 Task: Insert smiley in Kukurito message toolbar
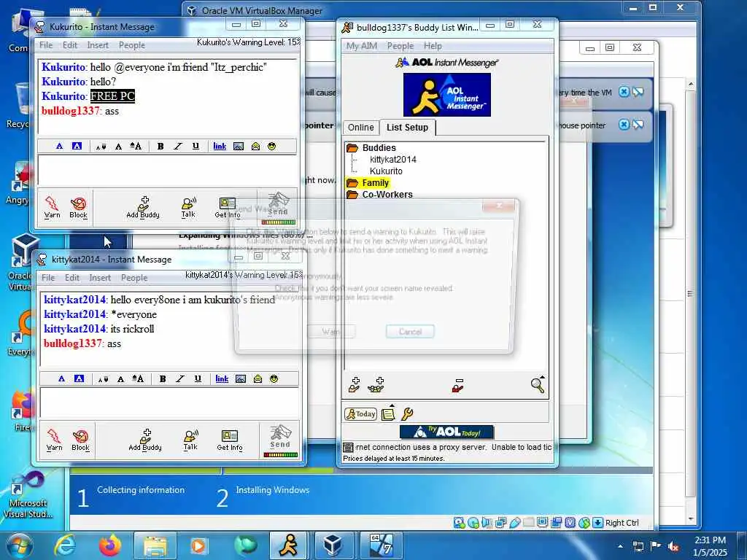[271, 146]
